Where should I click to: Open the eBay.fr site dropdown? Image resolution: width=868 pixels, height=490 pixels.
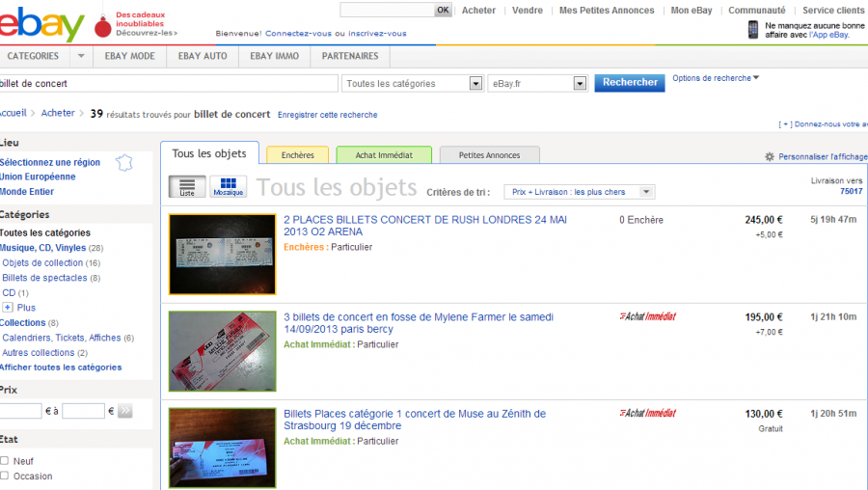pos(537,84)
